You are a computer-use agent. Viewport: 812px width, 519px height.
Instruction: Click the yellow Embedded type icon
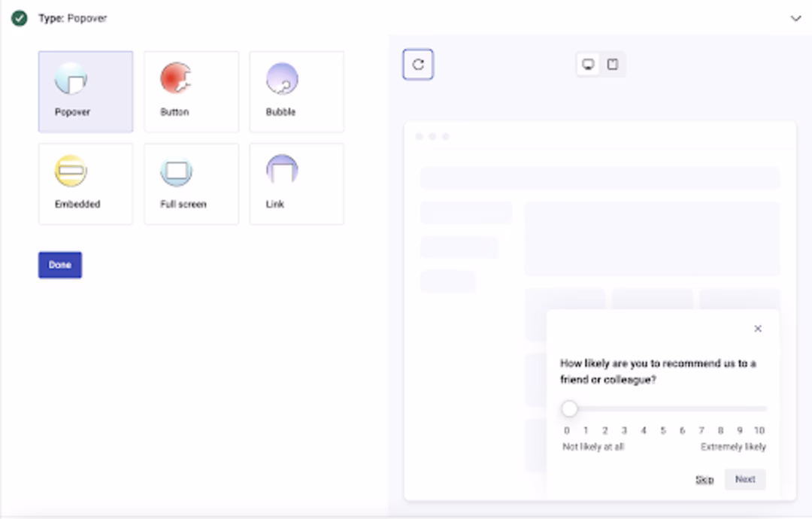point(71,171)
